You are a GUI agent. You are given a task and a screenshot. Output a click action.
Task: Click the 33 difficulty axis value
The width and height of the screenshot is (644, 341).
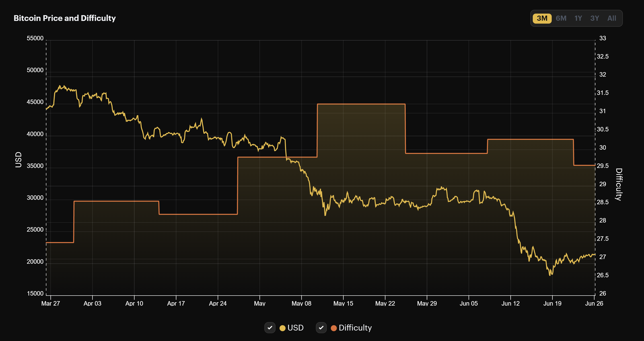click(x=603, y=38)
